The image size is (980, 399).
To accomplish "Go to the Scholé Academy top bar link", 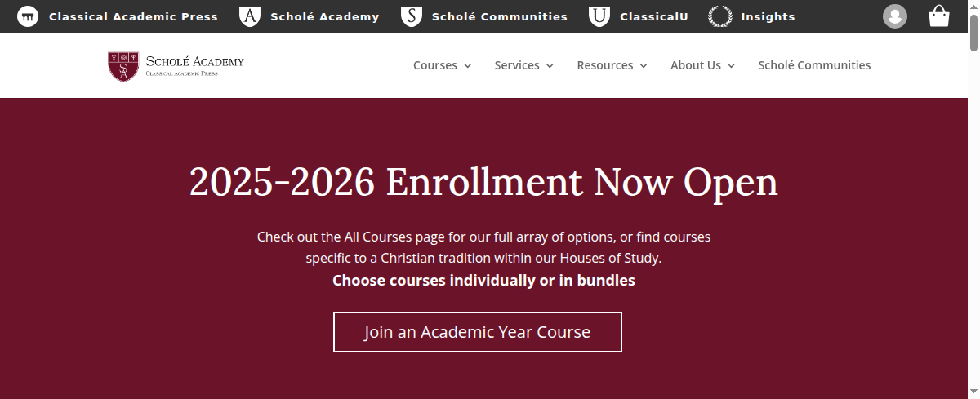I will click(x=324, y=16).
